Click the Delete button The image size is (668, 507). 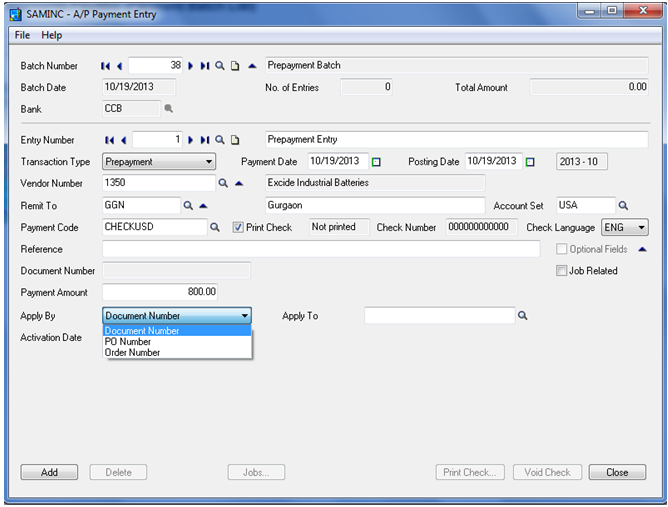pos(118,472)
